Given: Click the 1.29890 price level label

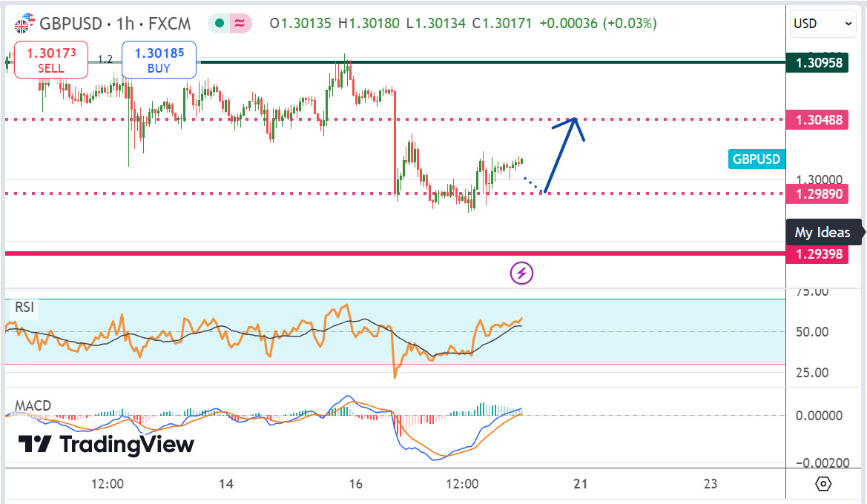Looking at the screenshot, I should [x=819, y=193].
